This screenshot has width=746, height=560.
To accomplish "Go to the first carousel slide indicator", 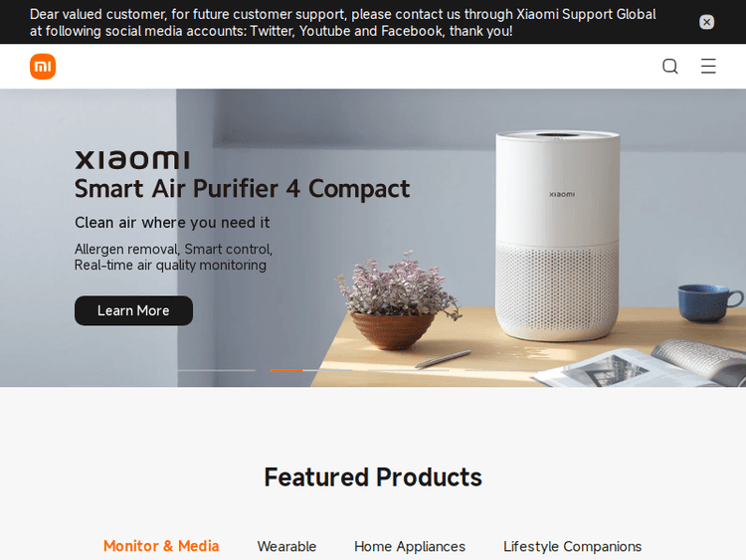I will click(x=214, y=370).
